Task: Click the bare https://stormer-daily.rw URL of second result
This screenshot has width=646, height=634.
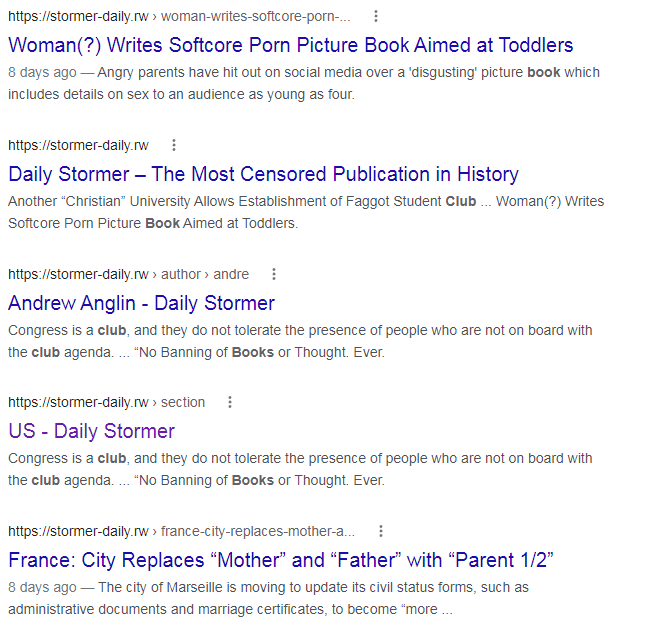Action: tap(78, 145)
